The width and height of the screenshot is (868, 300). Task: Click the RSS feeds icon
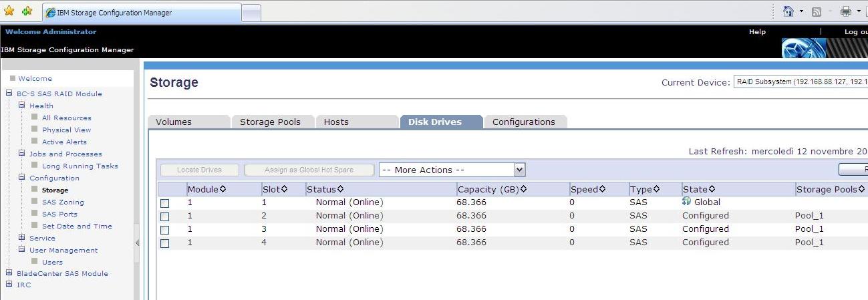pyautogui.click(x=817, y=11)
